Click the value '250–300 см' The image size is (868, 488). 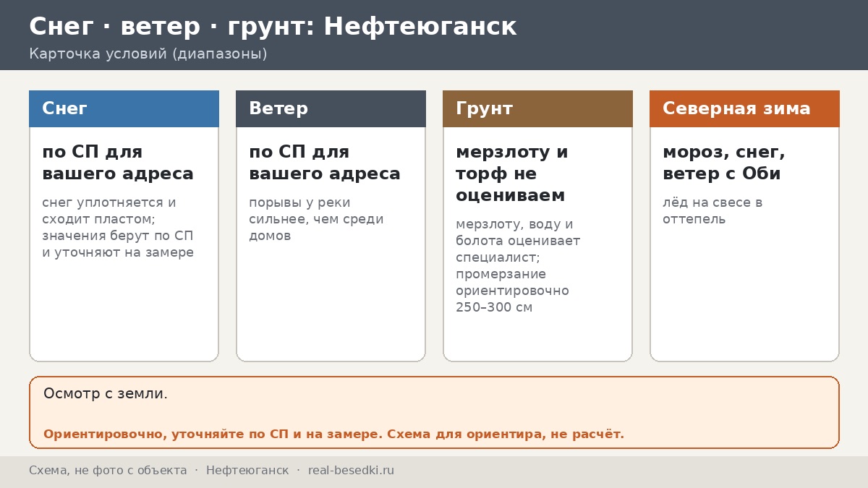[x=494, y=307]
